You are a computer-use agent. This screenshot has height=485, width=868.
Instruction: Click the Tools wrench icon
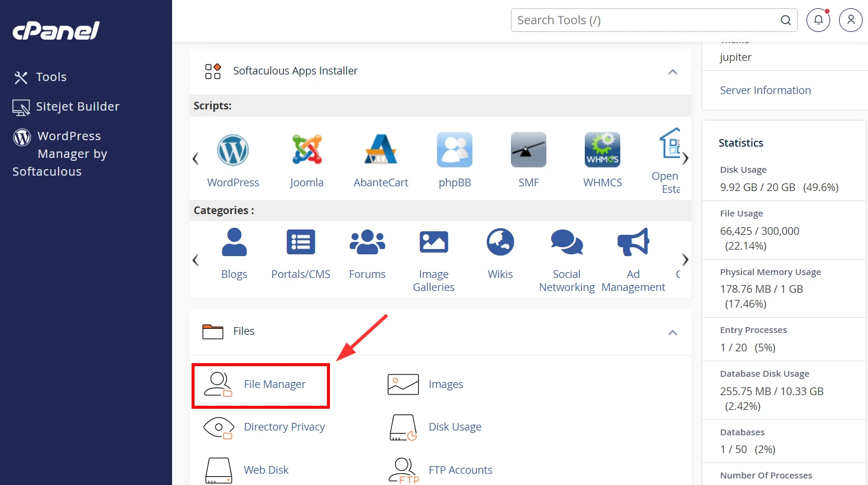click(21, 77)
